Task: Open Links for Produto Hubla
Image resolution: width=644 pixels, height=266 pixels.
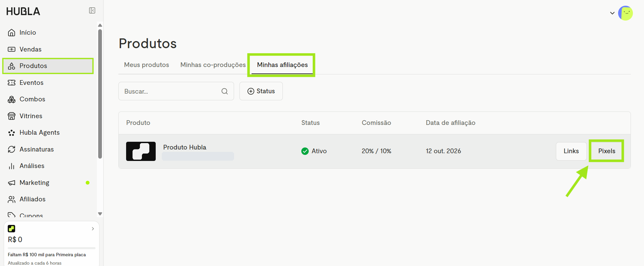Action: 571,151
